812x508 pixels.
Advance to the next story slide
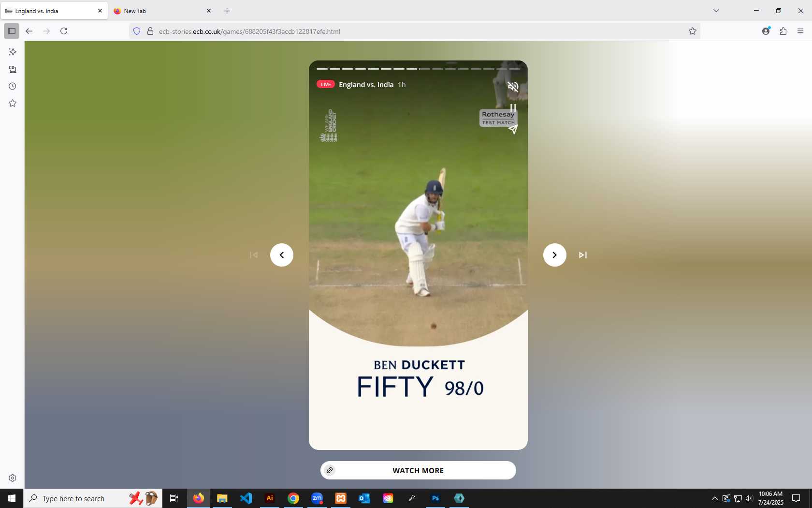pos(554,255)
